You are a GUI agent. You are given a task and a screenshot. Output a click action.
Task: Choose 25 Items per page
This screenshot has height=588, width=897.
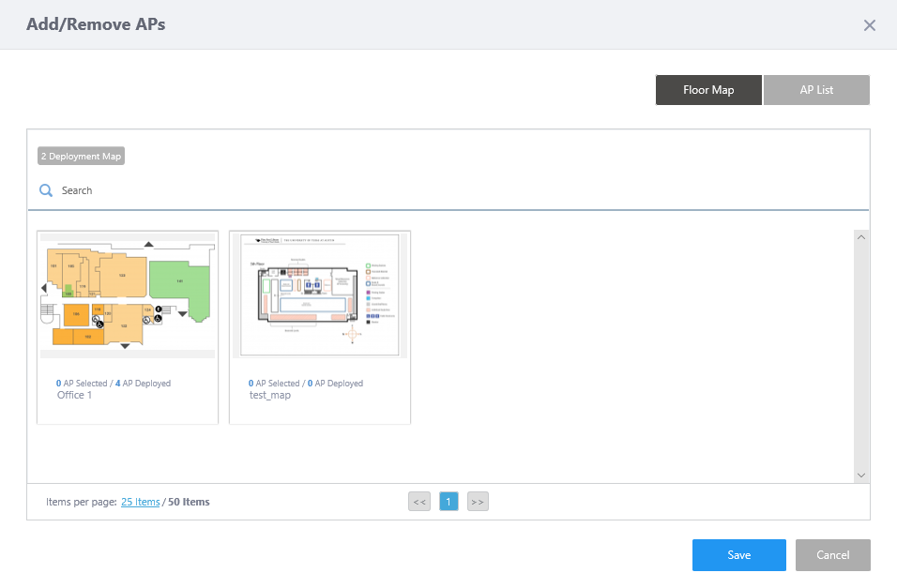[141, 502]
